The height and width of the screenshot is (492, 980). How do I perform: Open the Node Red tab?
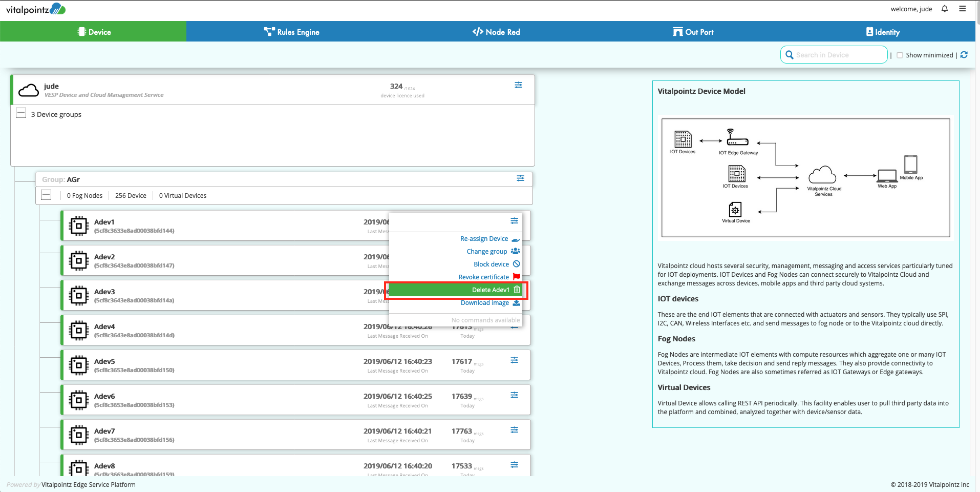click(x=496, y=32)
